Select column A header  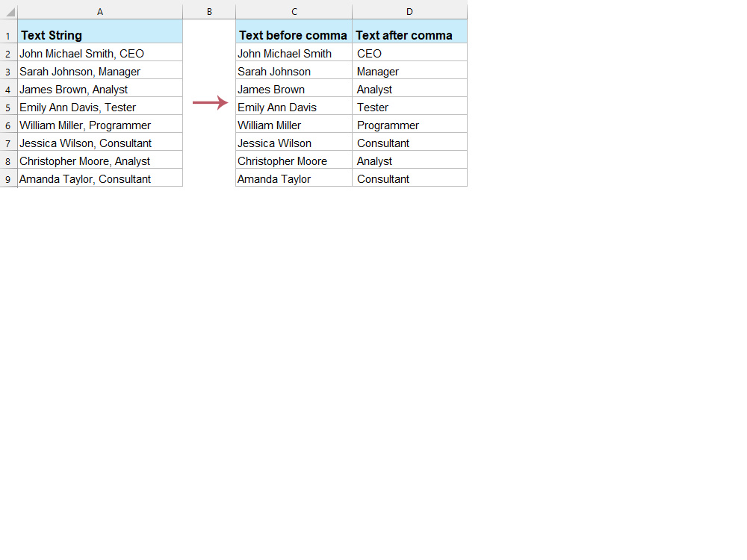[x=100, y=12]
